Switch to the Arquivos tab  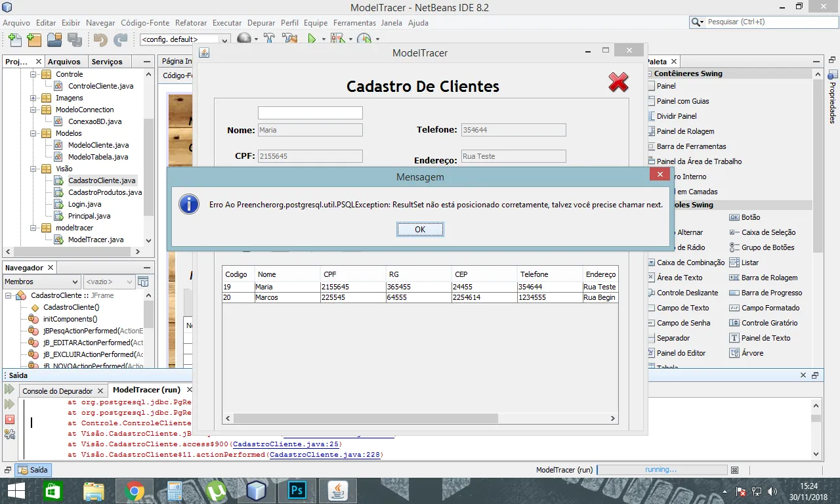click(x=64, y=62)
